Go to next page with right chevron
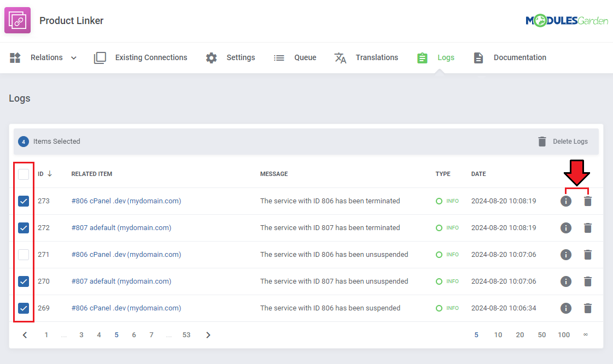 pyautogui.click(x=208, y=334)
